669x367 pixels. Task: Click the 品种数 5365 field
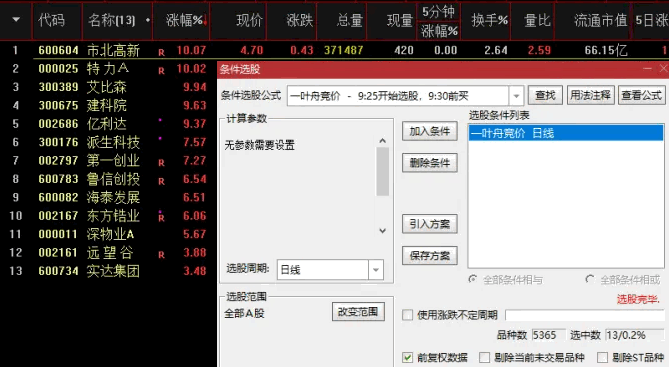548,335
